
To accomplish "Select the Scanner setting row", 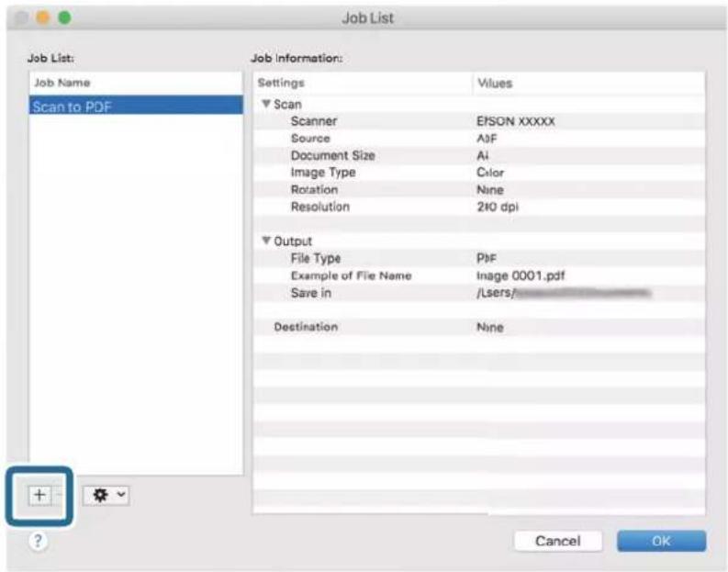I will pyautogui.click(x=479, y=121).
